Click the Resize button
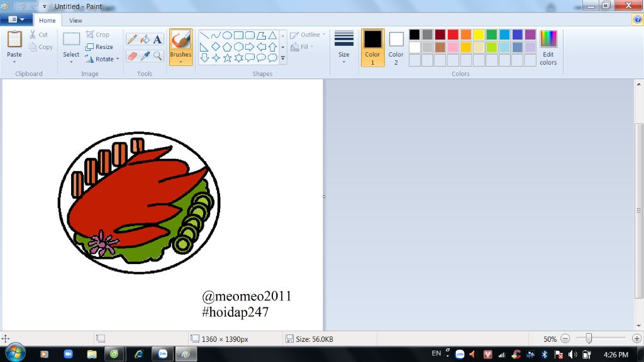 coord(99,47)
